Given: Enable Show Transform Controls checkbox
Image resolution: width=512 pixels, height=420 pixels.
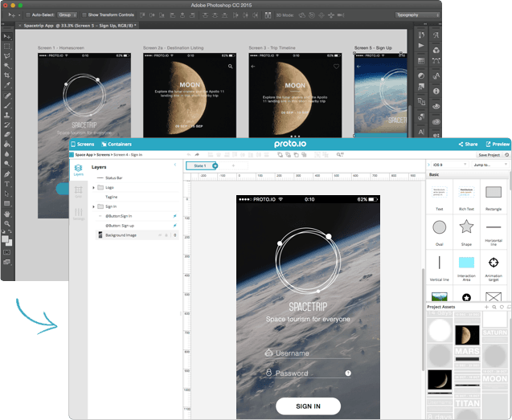Looking at the screenshot, I should (84, 15).
